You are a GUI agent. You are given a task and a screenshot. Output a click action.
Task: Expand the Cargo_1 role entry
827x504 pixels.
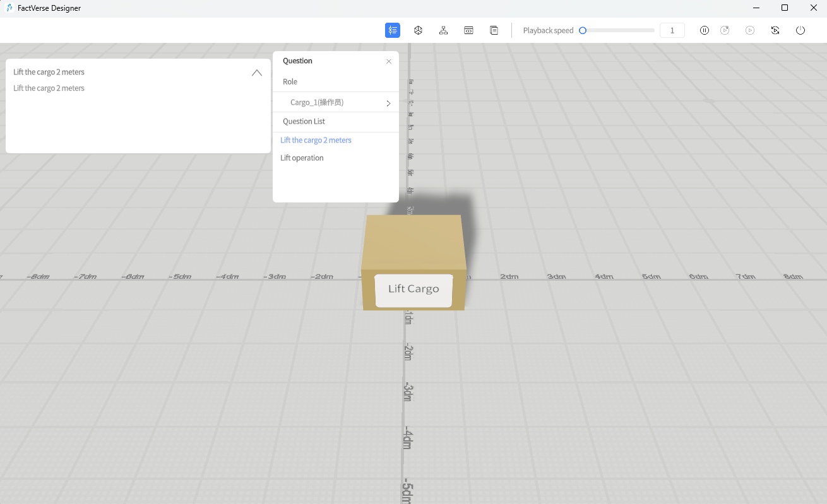click(x=388, y=102)
